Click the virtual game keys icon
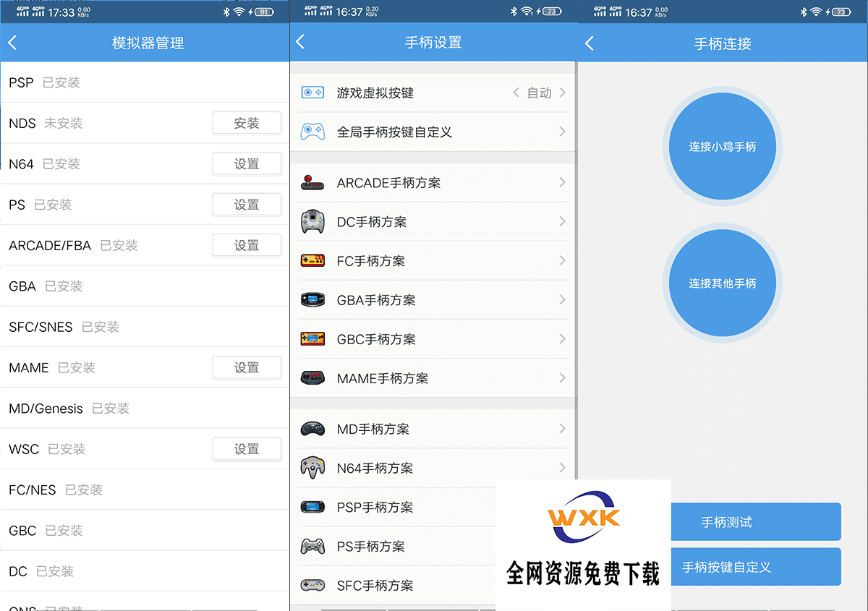Viewport: 868px width, 611px height. coord(312,93)
